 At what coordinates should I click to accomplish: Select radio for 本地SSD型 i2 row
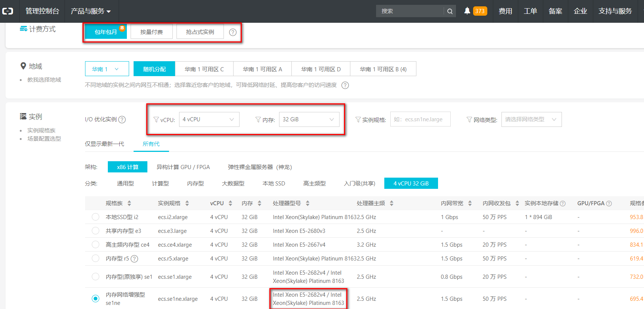(96, 217)
